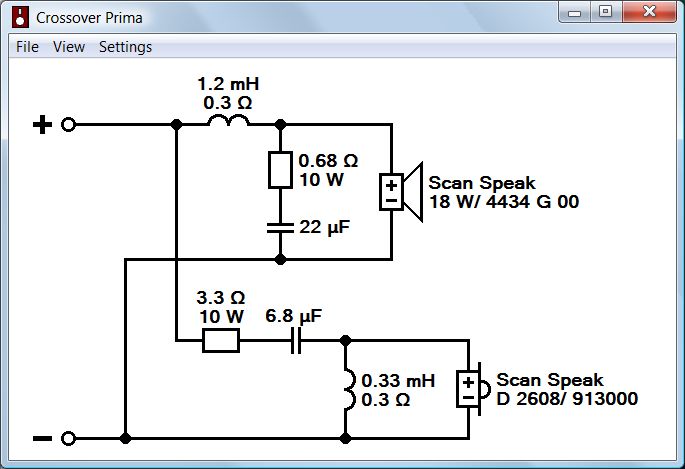Image resolution: width=685 pixels, height=469 pixels.
Task: Click the negative input terminal circle
Action: coord(68,438)
